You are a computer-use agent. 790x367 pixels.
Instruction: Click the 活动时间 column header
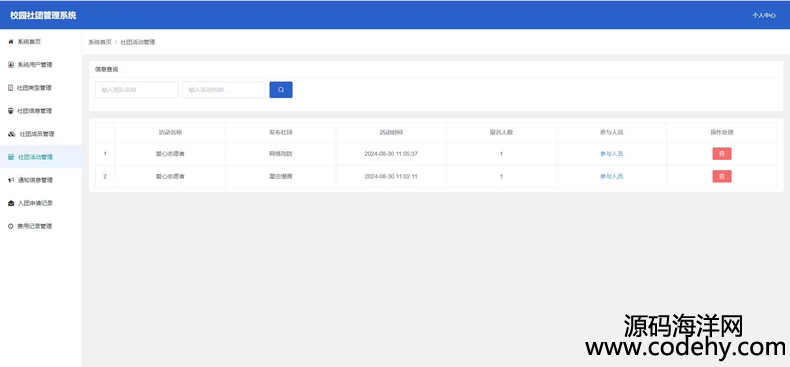[x=391, y=133]
